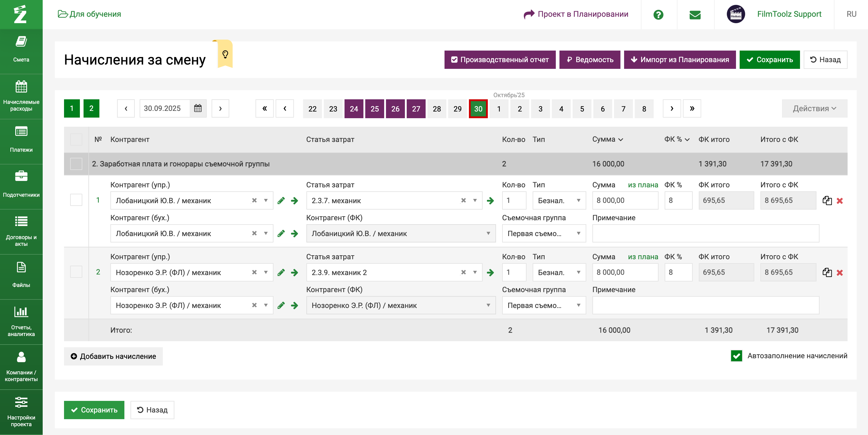Click Импорт из Планирования button

point(679,60)
